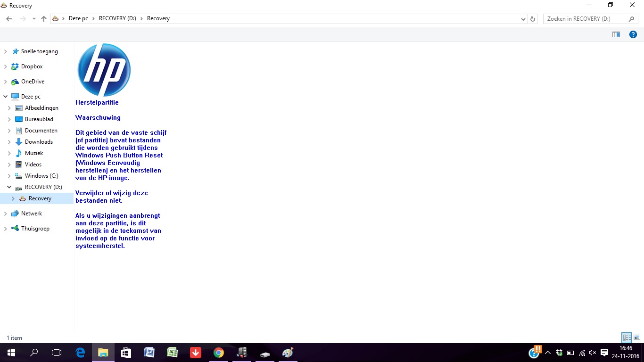Collapse the Deze pc tree node
This screenshot has width=644, height=362.
pyautogui.click(x=5, y=97)
